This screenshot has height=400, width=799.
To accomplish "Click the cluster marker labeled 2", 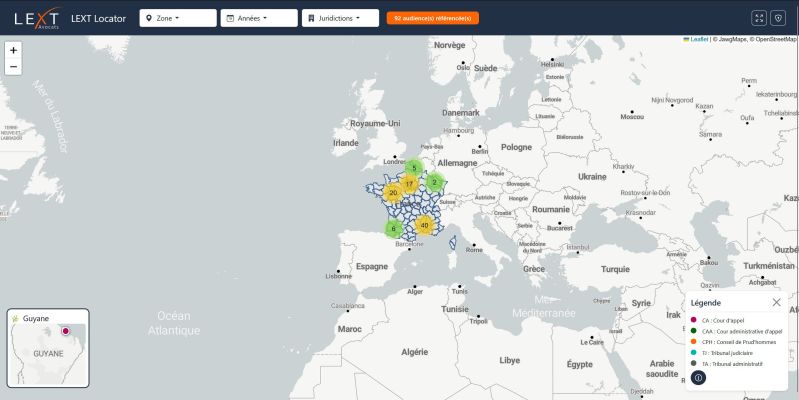I will tap(435, 182).
